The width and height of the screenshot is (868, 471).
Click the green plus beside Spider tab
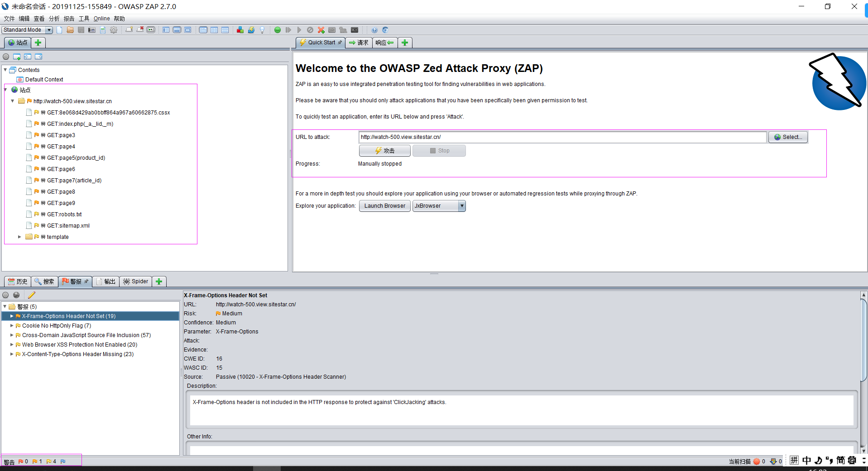pyautogui.click(x=159, y=281)
